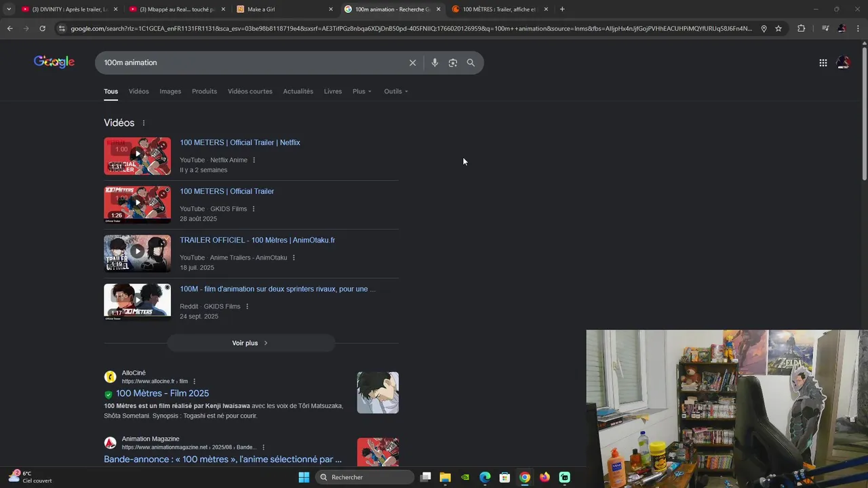Image resolution: width=868 pixels, height=488 pixels.
Task: Select the Vidéos courtes filter
Action: 250,91
